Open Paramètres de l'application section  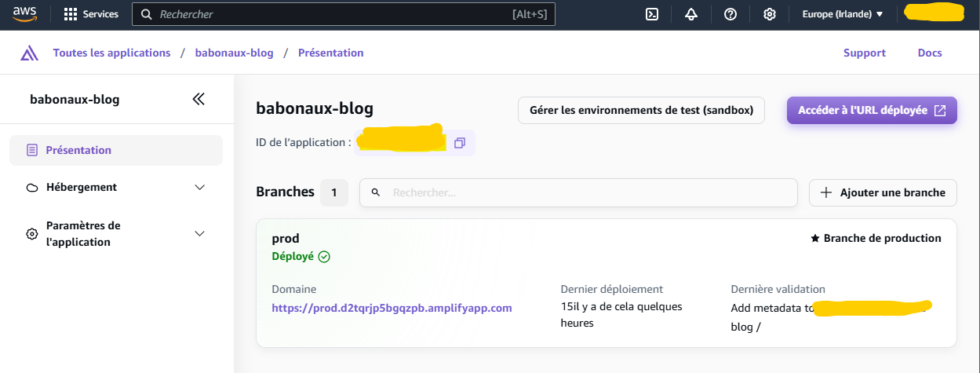point(116,234)
